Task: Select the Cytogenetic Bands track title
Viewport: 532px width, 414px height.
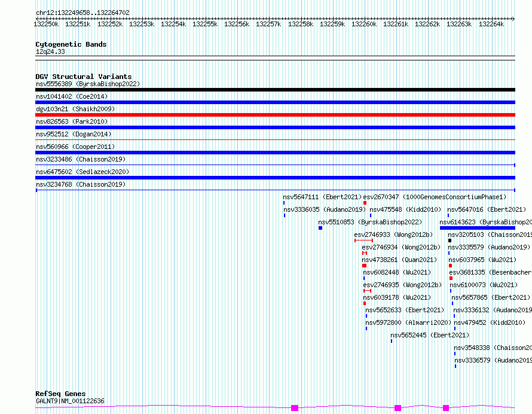Action: point(71,44)
